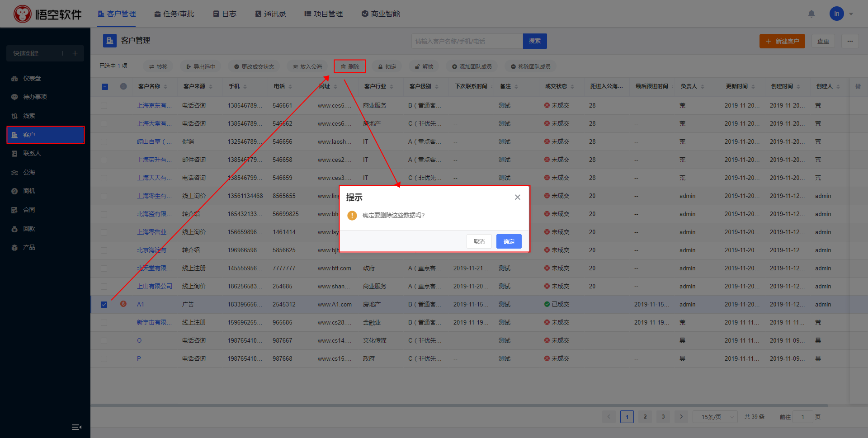The width and height of the screenshot is (868, 438).
Task: Open the column settings icon in table header
Action: pyautogui.click(x=858, y=86)
